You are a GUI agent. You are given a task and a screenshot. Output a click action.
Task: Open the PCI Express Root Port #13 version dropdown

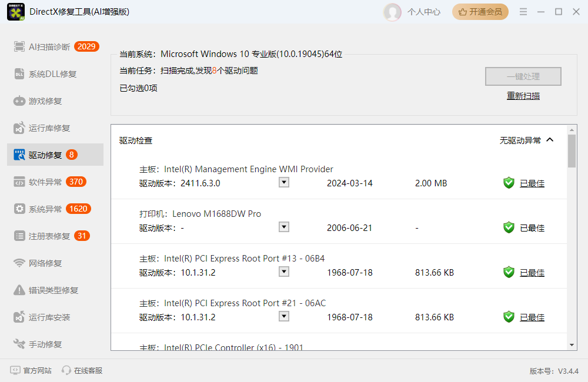pos(284,272)
